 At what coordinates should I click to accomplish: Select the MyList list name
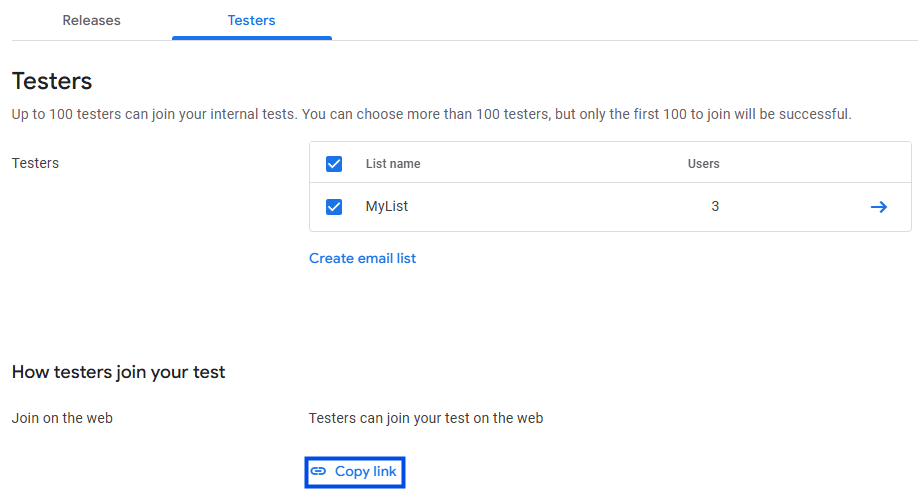pyautogui.click(x=387, y=207)
